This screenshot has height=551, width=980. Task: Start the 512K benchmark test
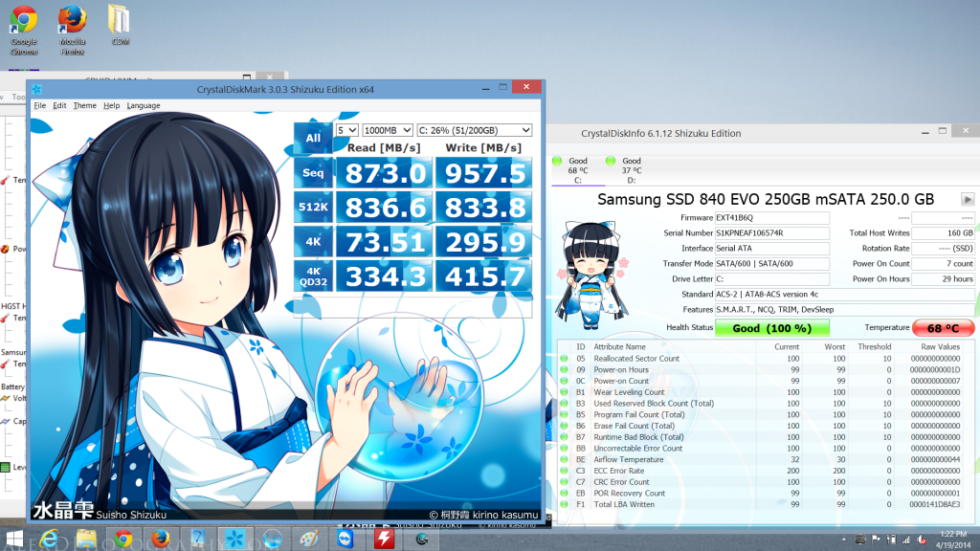pyautogui.click(x=313, y=207)
